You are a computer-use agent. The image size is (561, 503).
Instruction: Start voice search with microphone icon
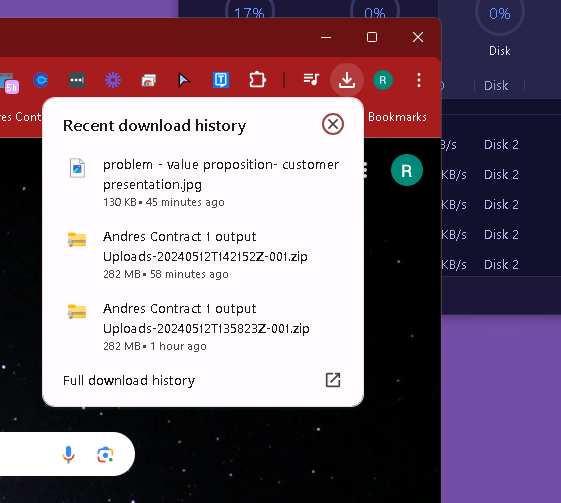tap(68, 454)
